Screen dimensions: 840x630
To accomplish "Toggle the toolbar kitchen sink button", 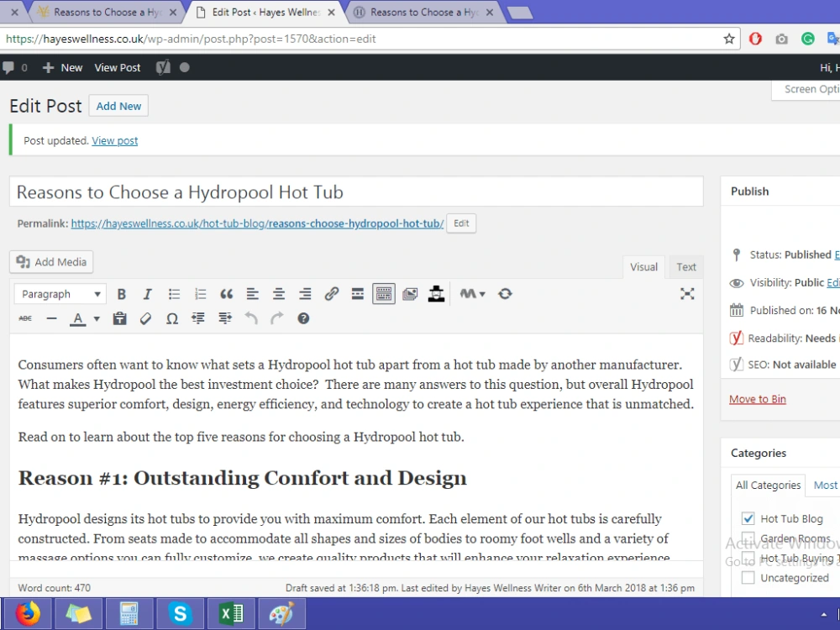I will pos(384,294).
